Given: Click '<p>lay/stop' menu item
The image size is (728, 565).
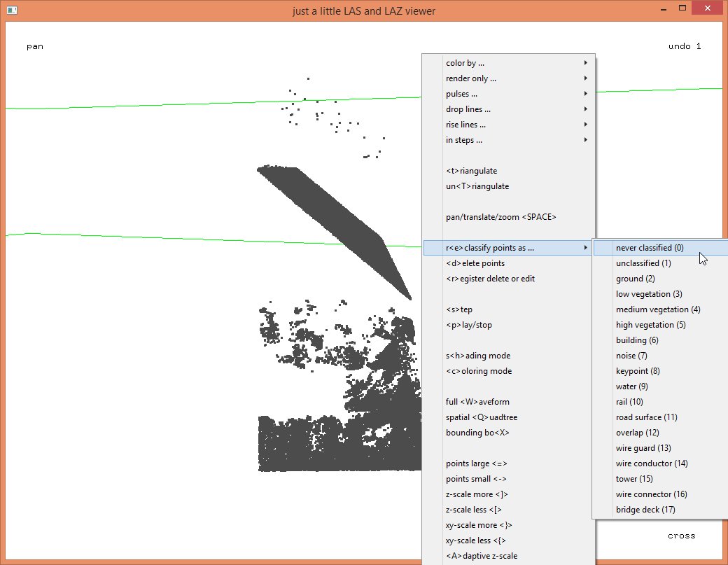Looking at the screenshot, I should [469, 325].
